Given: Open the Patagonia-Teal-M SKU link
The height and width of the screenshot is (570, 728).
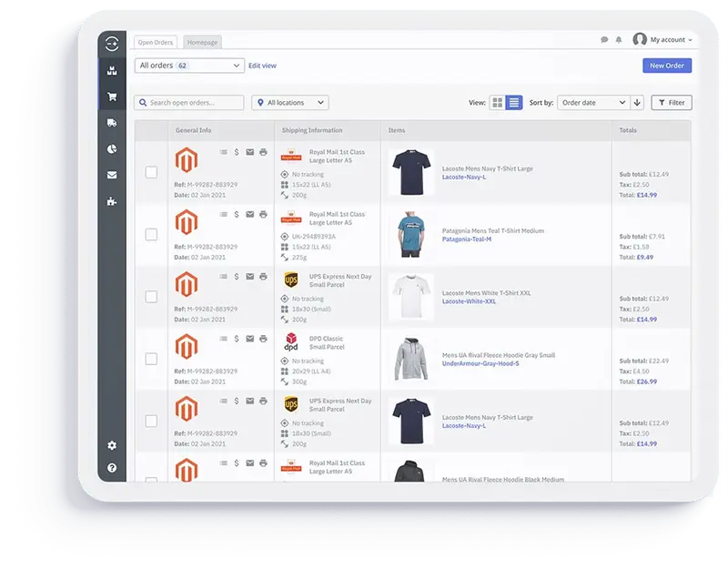Looking at the screenshot, I should (x=467, y=239).
